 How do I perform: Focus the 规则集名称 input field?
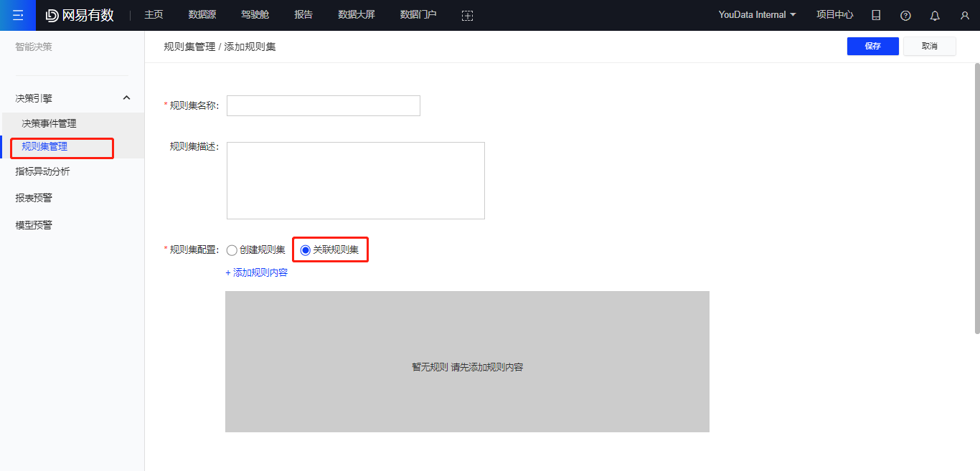point(324,105)
